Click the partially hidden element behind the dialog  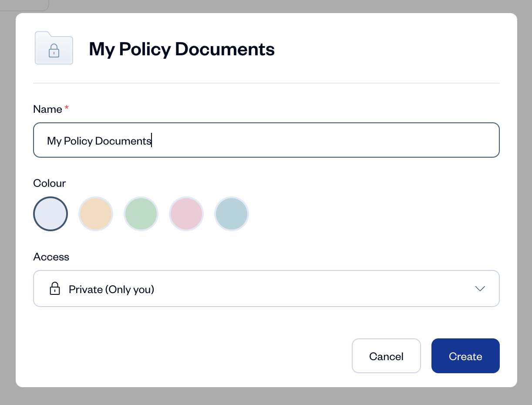tap(24, 5)
